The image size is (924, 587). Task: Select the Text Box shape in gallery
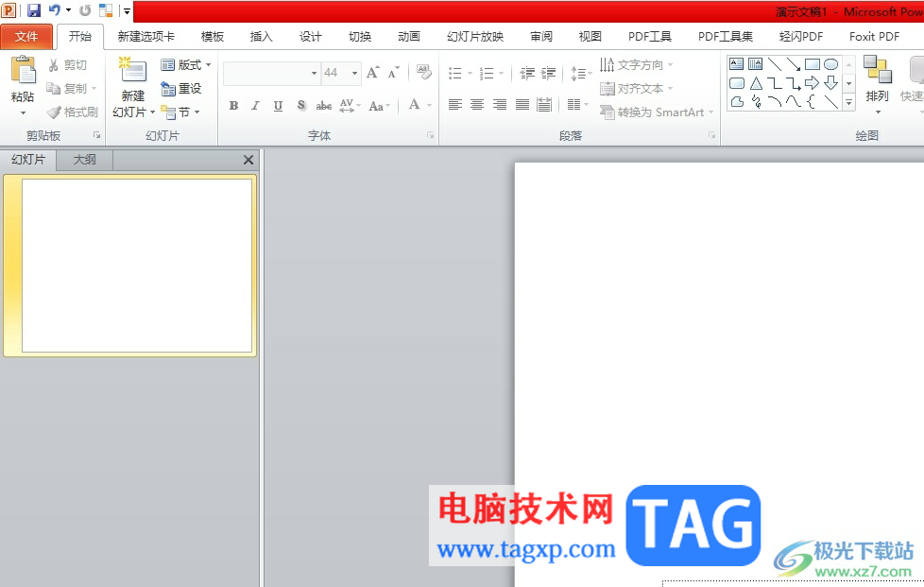point(737,63)
